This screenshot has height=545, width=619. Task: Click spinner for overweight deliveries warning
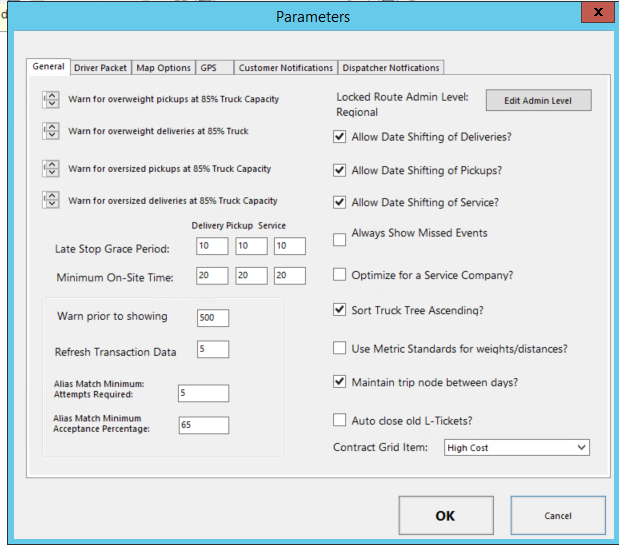click(51, 131)
